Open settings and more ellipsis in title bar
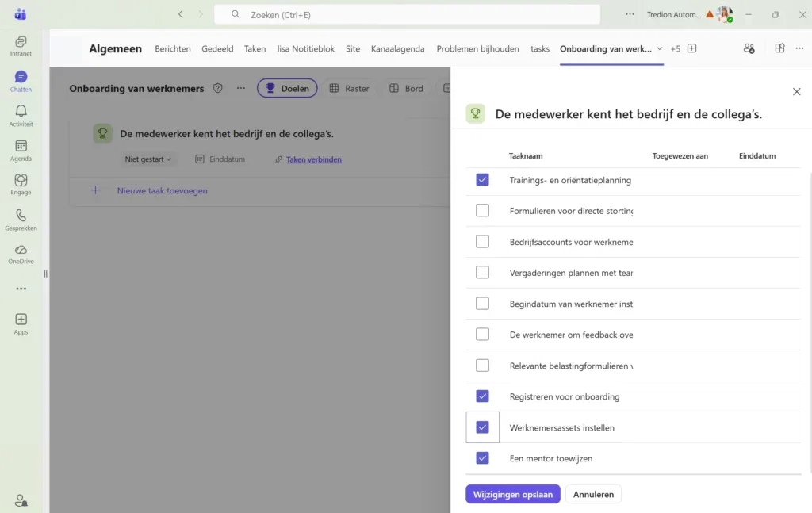Screen dimensions: 812x513 coord(630,14)
